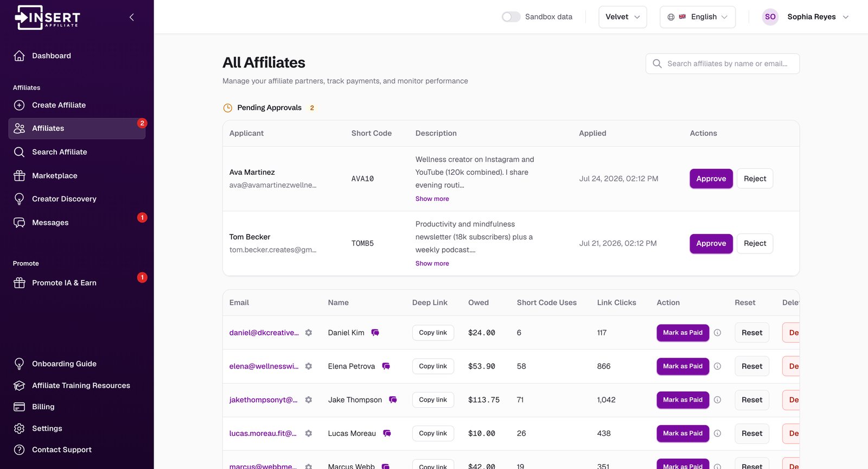Screen dimensions: 868x469
Task: Open the lucas.moreau.fit email link
Action: (x=263, y=434)
